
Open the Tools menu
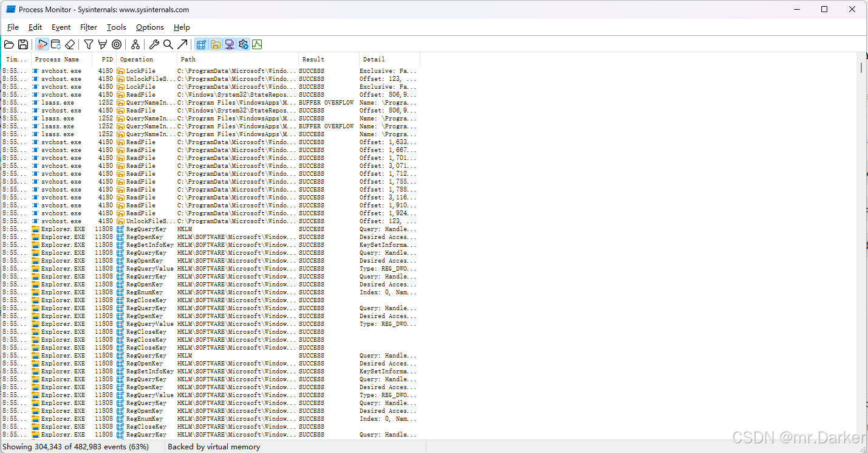click(x=116, y=27)
